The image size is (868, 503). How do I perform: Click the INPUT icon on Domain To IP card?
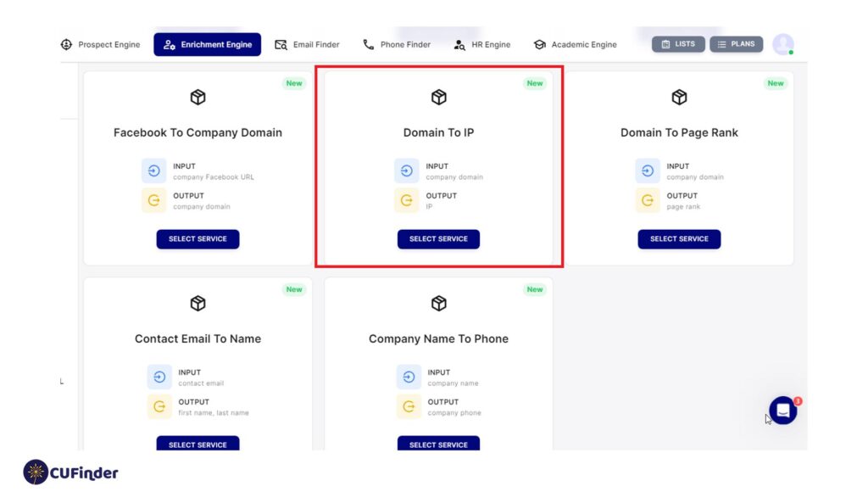[407, 171]
